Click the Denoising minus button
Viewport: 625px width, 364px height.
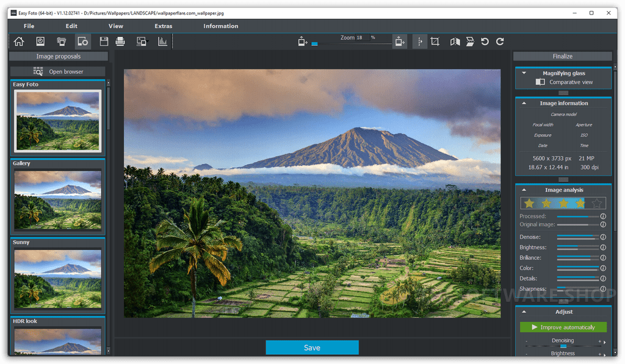pyautogui.click(x=526, y=341)
